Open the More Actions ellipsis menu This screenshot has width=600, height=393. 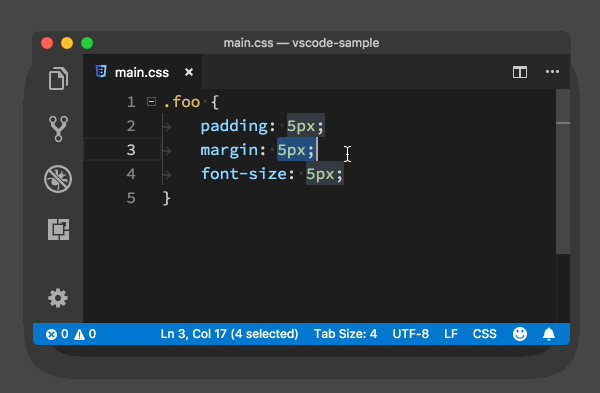552,72
